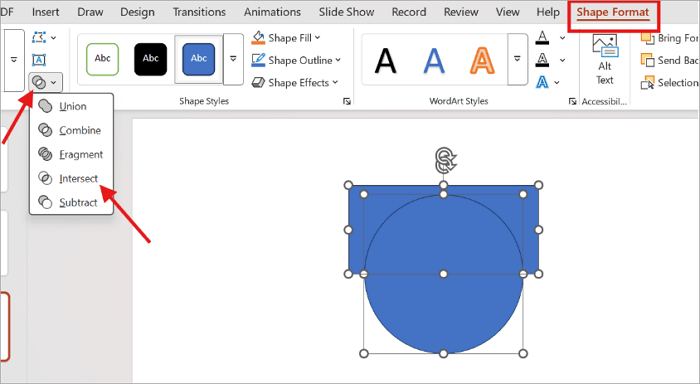Screen dimensions: 700x384
Task: Open the Selection Pane button
Action: point(669,83)
